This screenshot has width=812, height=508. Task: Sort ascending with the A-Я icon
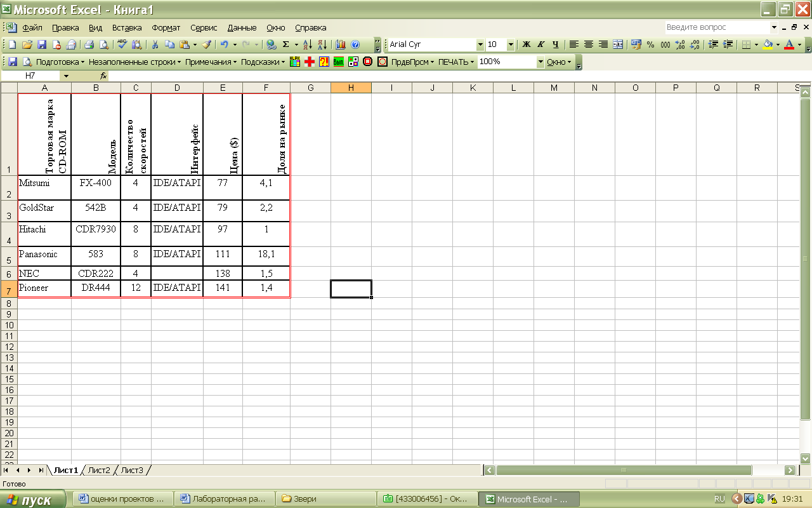tap(308, 44)
